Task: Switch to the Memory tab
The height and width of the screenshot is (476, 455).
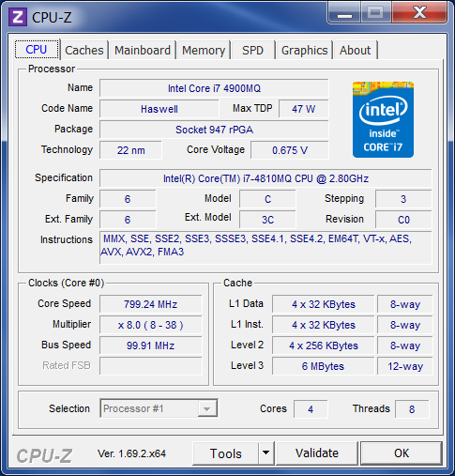Action: pyautogui.click(x=204, y=50)
